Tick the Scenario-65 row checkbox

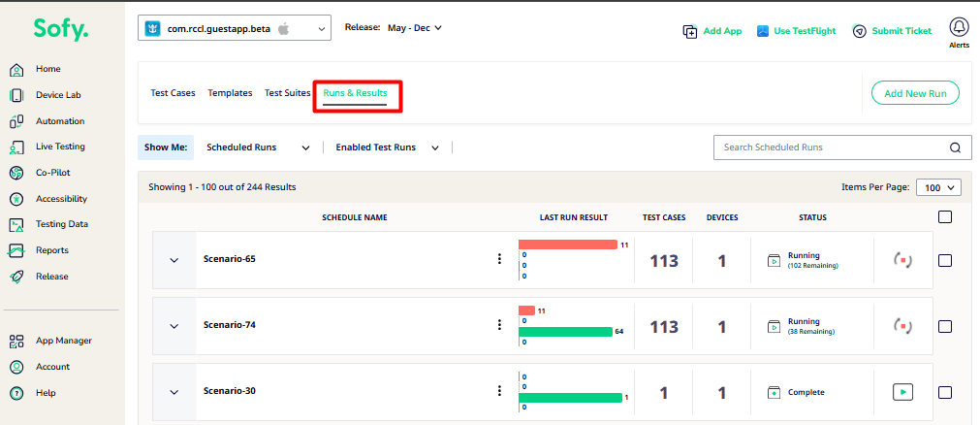pos(945,260)
